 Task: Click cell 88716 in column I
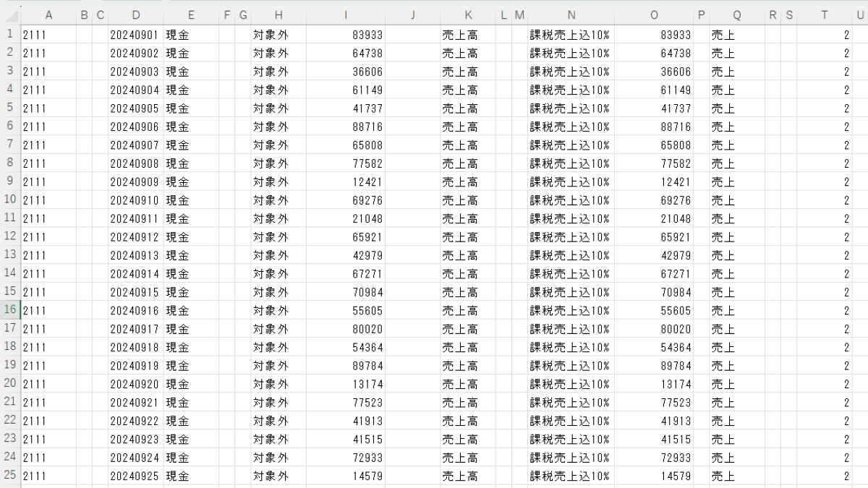[346, 127]
